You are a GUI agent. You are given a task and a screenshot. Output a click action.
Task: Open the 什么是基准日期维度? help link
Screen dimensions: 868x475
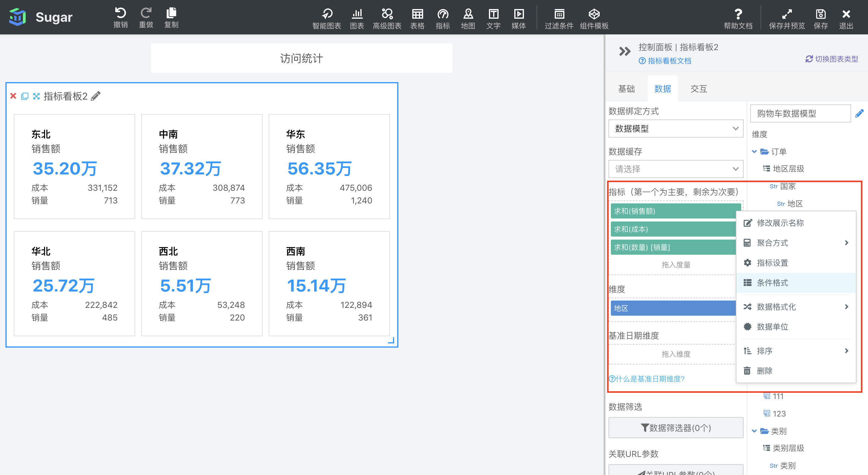(646, 379)
